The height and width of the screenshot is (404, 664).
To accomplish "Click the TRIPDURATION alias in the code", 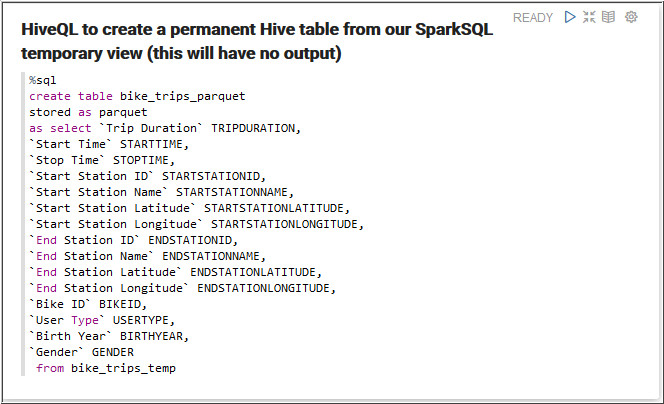I will click(x=256, y=128).
